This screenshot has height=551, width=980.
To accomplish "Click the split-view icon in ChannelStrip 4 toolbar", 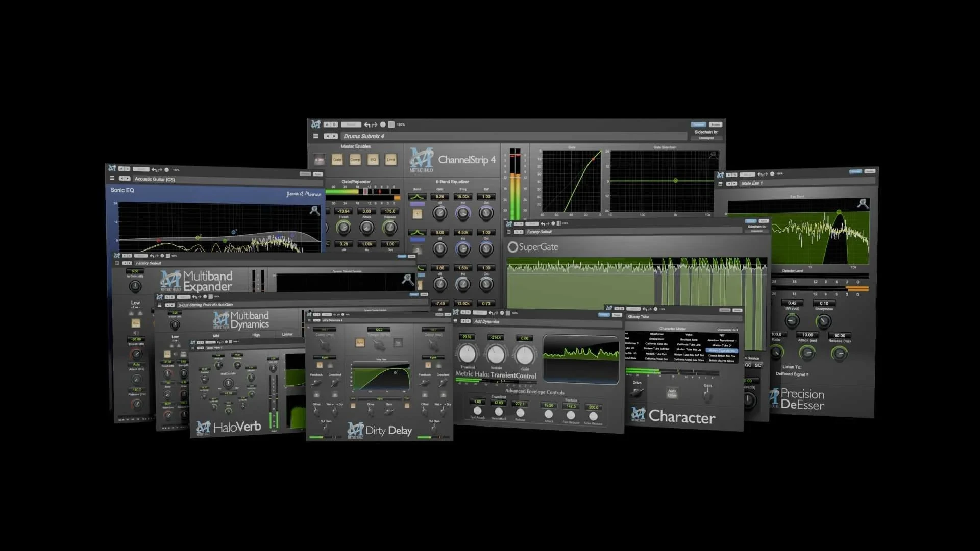I will pos(391,124).
